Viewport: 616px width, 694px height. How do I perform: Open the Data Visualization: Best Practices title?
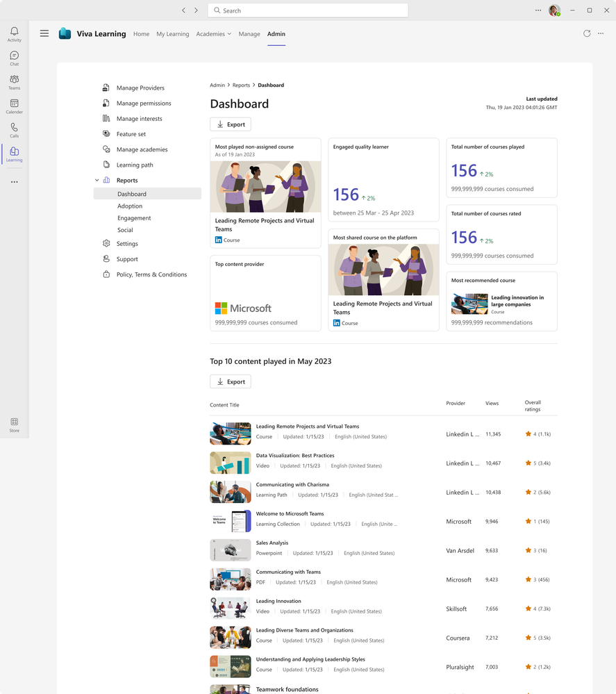coord(295,456)
